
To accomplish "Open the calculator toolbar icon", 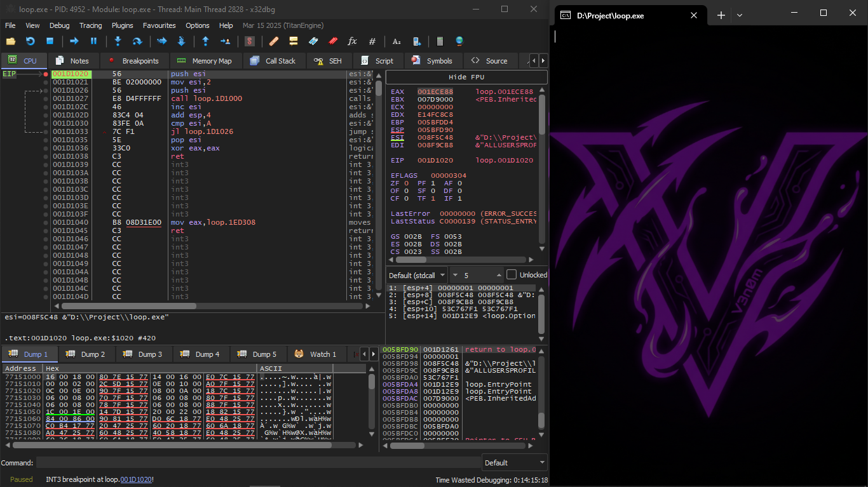I will click(x=439, y=41).
